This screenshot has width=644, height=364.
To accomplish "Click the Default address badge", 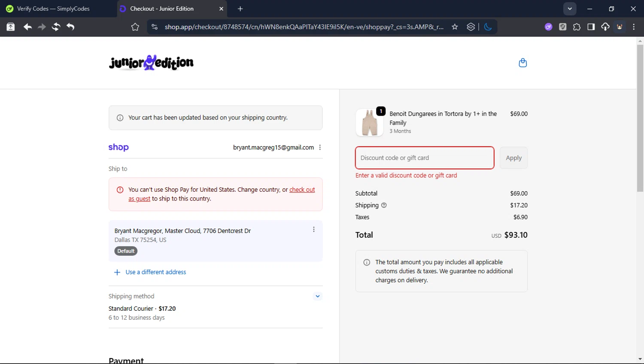I will [126, 251].
